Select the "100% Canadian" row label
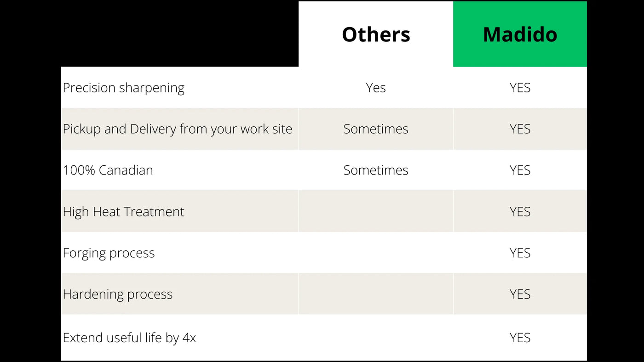 [108, 170]
